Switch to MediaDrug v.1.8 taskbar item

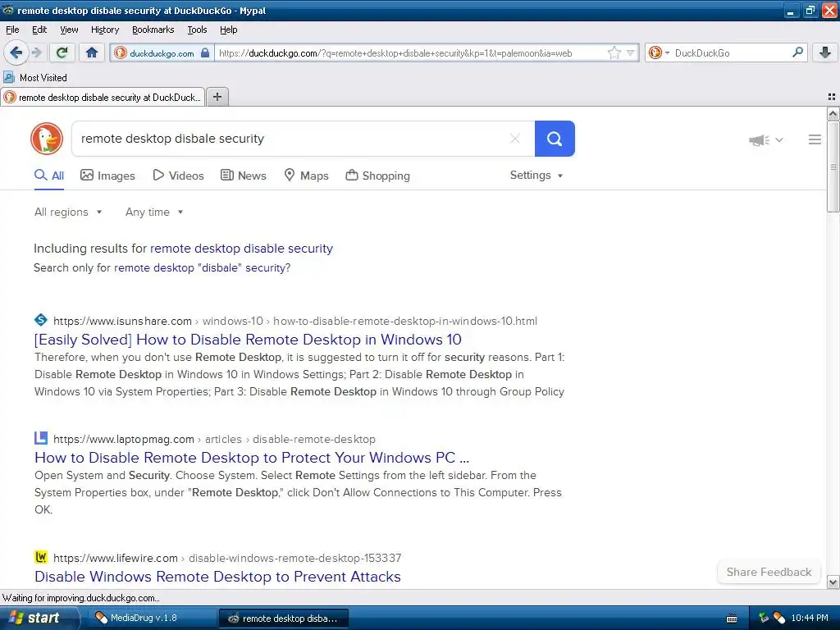(152, 618)
